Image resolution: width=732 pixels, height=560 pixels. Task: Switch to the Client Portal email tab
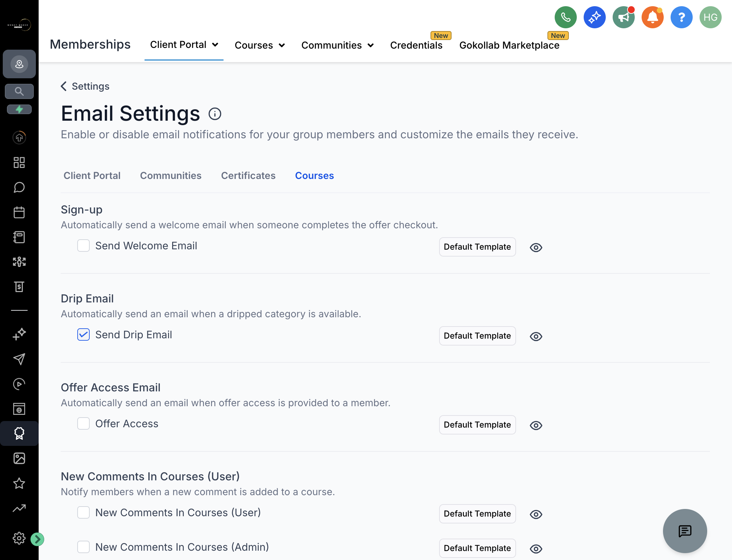[x=92, y=176]
